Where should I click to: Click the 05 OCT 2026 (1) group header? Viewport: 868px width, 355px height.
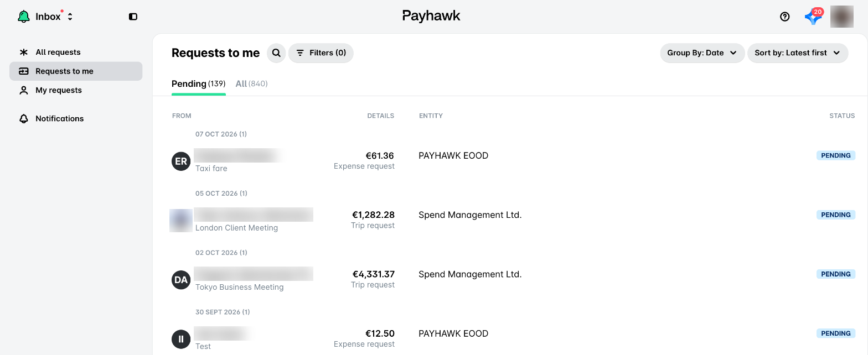221,194
